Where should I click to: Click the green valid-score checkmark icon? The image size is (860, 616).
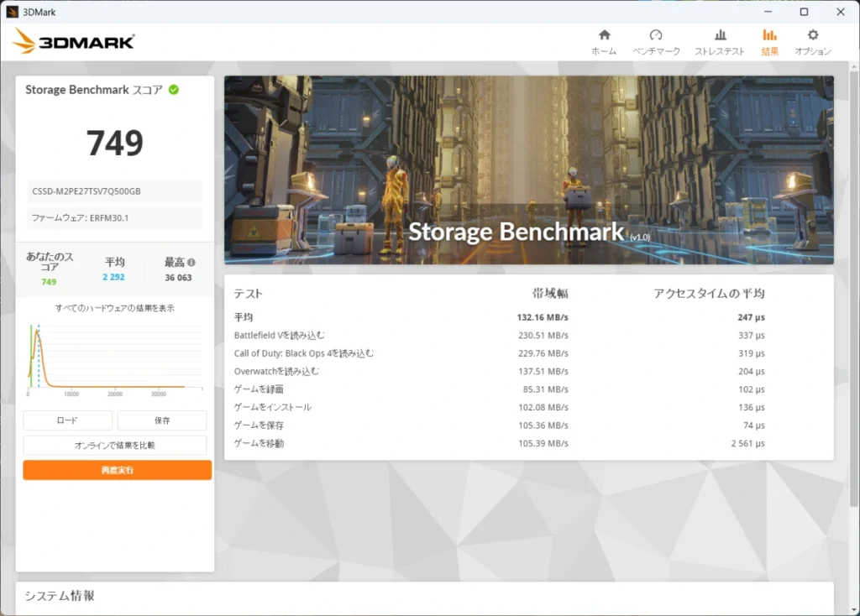(174, 89)
